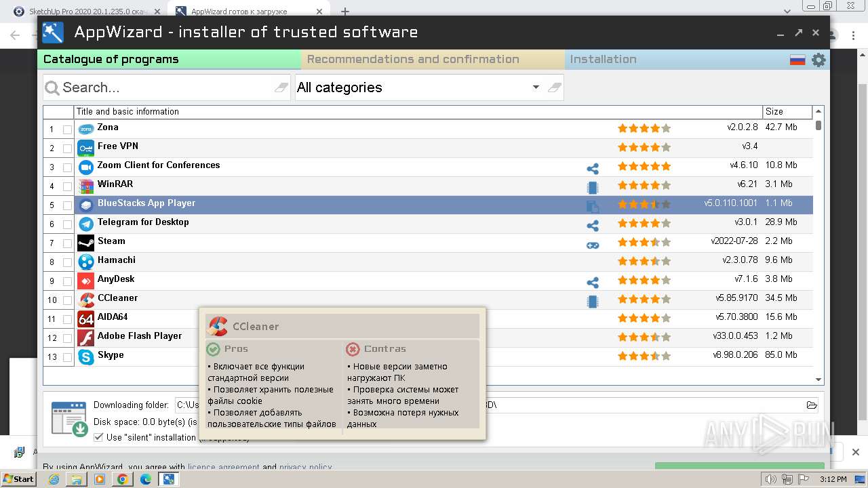This screenshot has width=868, height=488.
Task: Click the Zoom Client camera icon
Action: [85, 167]
